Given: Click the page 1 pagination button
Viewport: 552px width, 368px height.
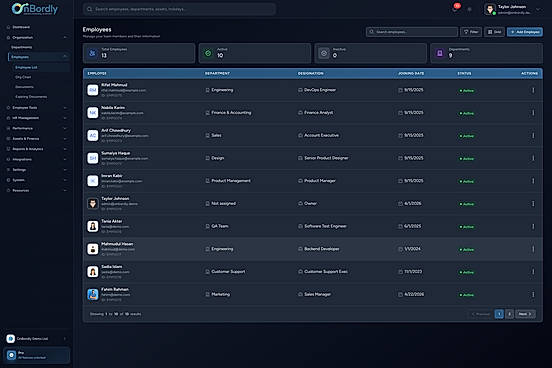Looking at the screenshot, I should coord(499,314).
